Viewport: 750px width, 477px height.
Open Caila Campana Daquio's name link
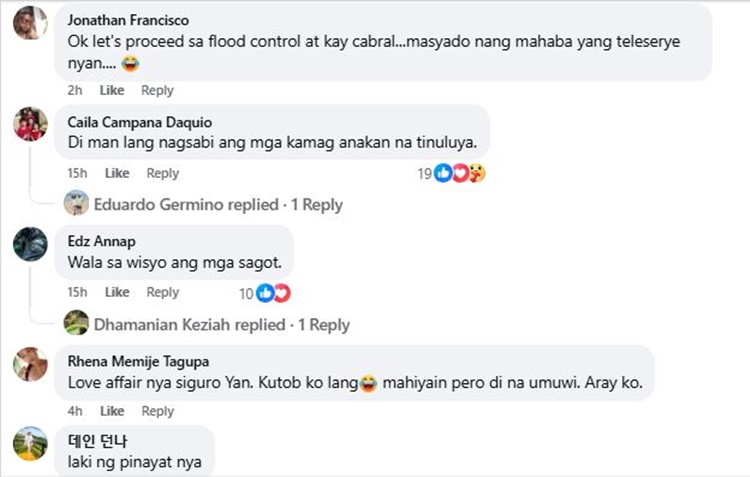coord(139,122)
